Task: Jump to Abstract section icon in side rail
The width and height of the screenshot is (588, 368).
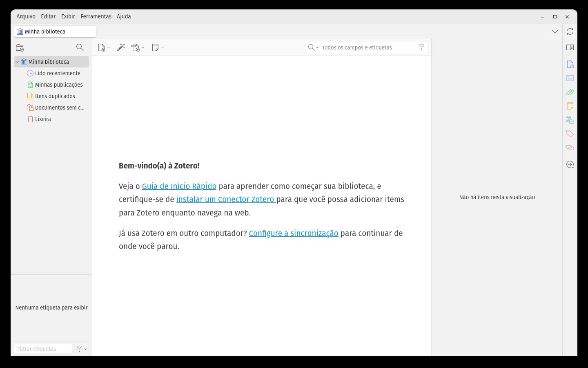Action: [x=570, y=78]
